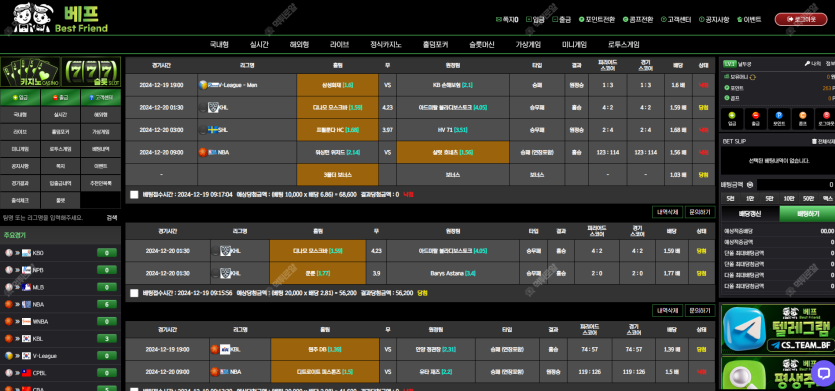
Task: Click 내역삭제 under the second bet slip
Action: coord(668,311)
